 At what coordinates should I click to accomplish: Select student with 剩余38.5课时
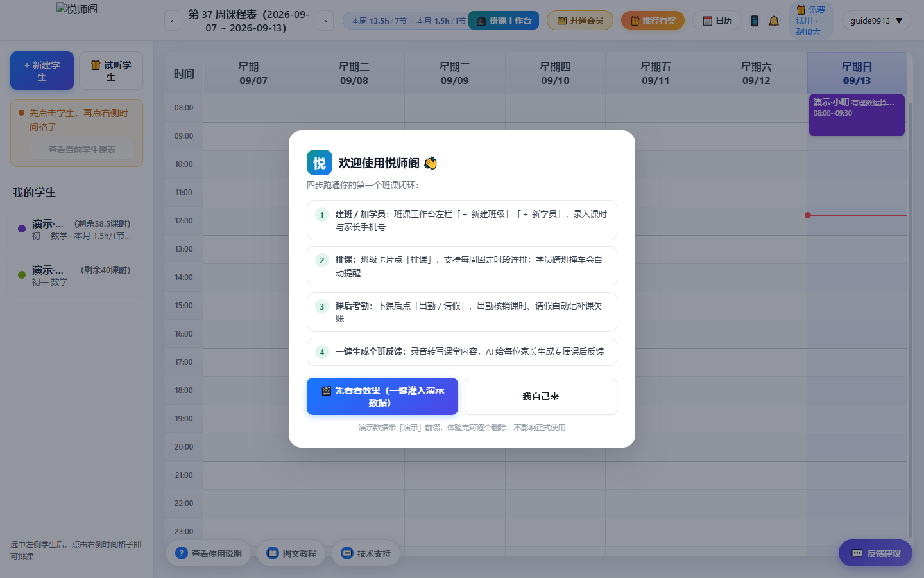[77, 229]
